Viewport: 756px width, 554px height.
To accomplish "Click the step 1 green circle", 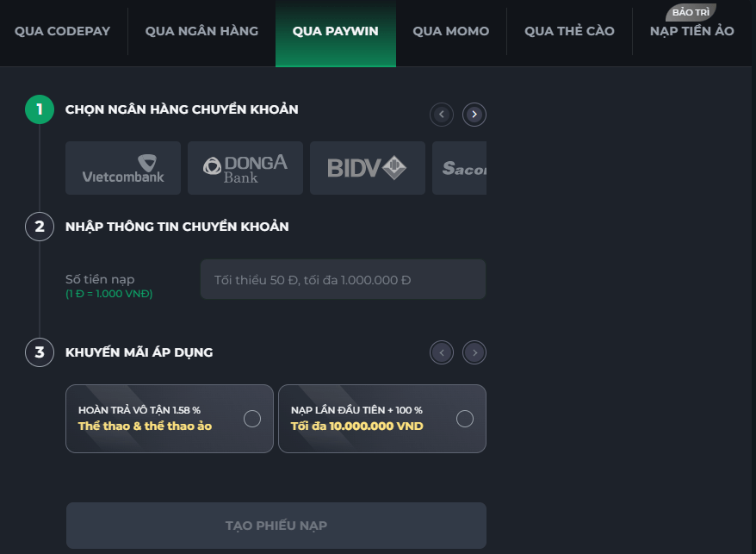I will coord(40,109).
